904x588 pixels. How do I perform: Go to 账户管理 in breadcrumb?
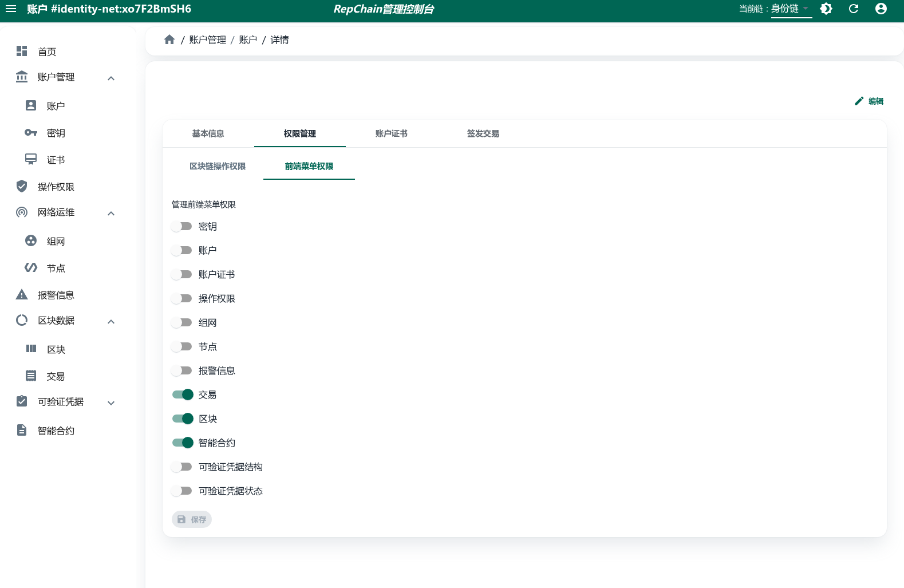pyautogui.click(x=208, y=40)
